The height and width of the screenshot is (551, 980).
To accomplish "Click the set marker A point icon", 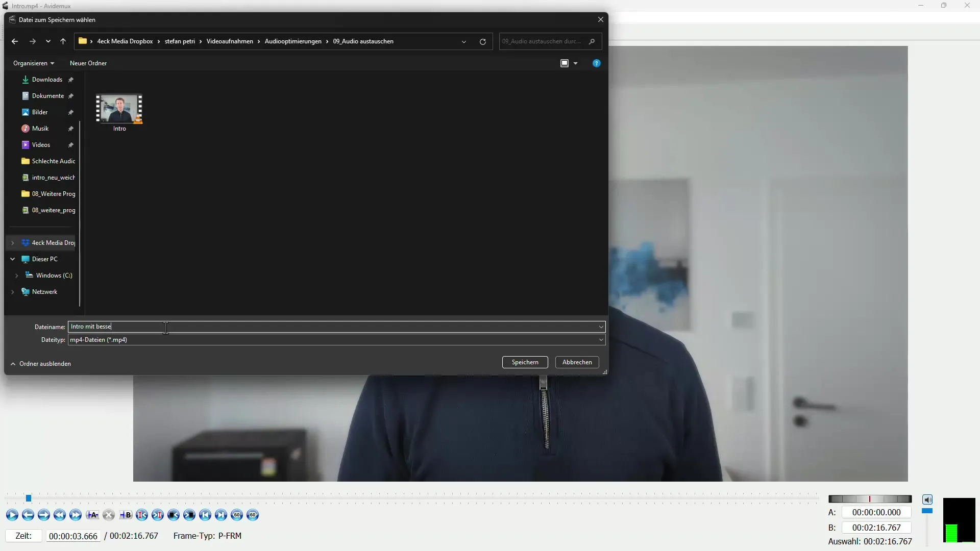I will pyautogui.click(x=92, y=515).
